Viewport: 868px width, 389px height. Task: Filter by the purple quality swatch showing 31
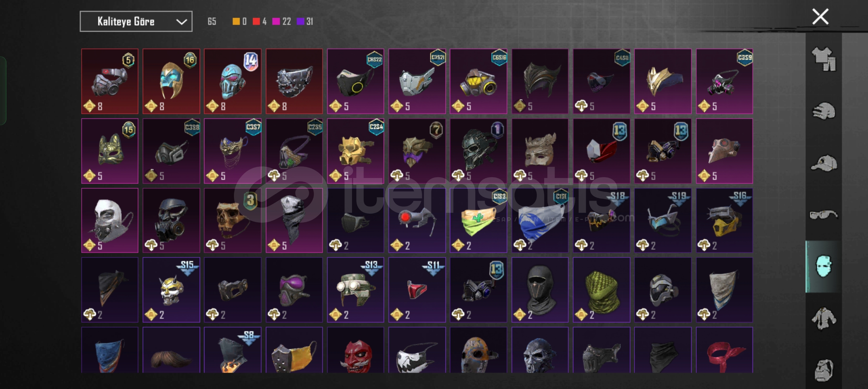[300, 22]
